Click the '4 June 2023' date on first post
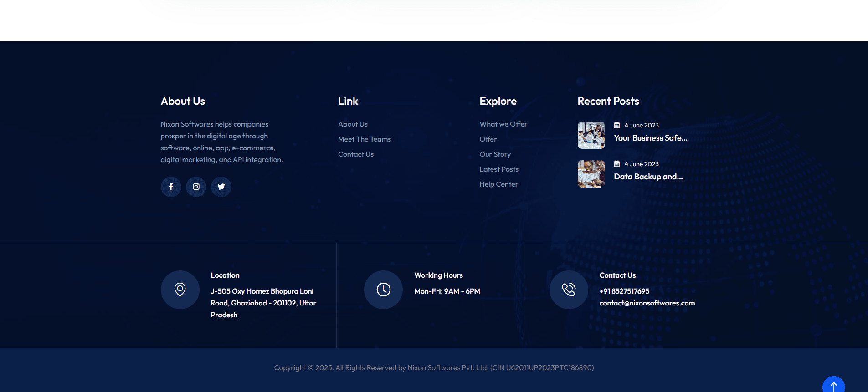This screenshot has width=868, height=392. click(642, 125)
